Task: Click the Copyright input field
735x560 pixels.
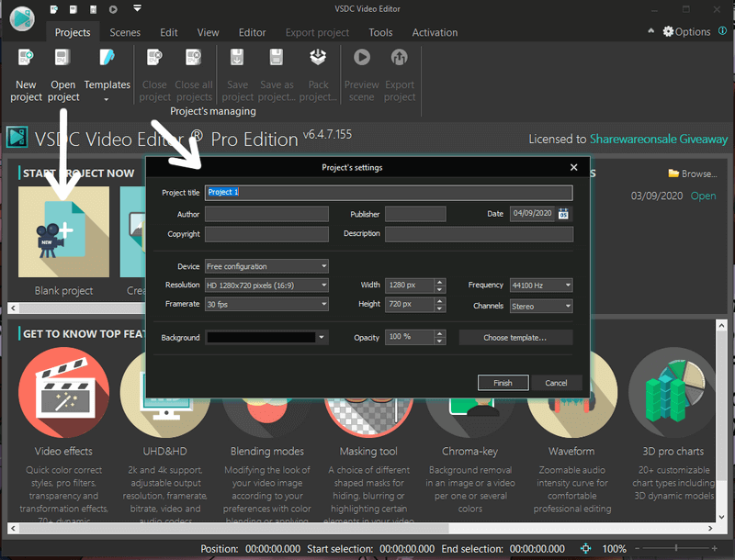Action: pyautogui.click(x=266, y=234)
